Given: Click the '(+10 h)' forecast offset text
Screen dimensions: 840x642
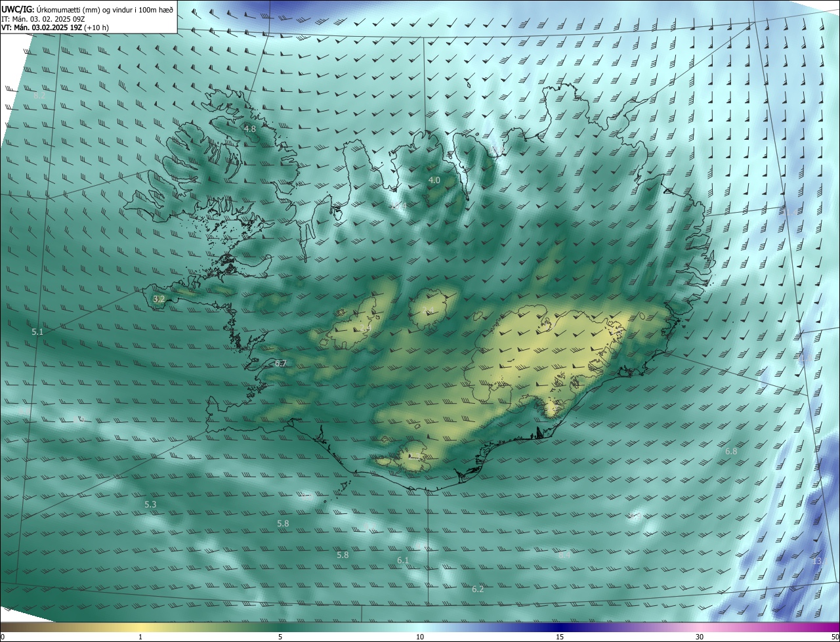Looking at the screenshot, I should 98,28.
